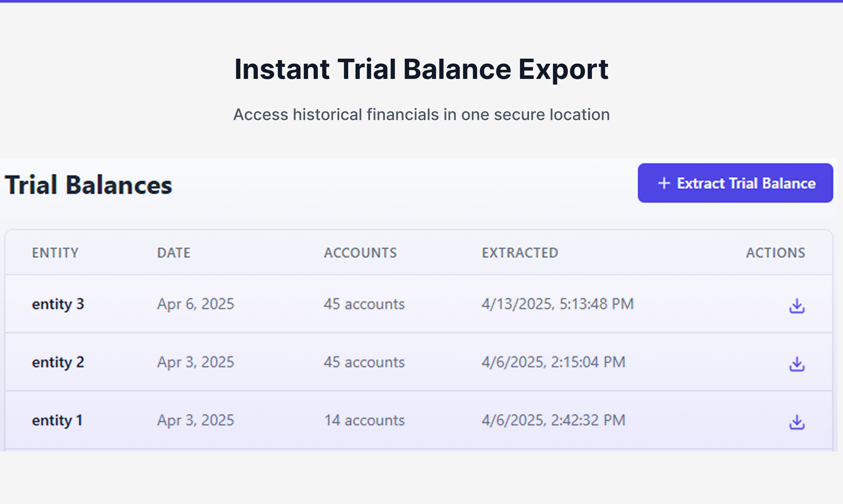Click the ENTITY column header
Screen dimensions: 843x504
pyautogui.click(x=55, y=253)
